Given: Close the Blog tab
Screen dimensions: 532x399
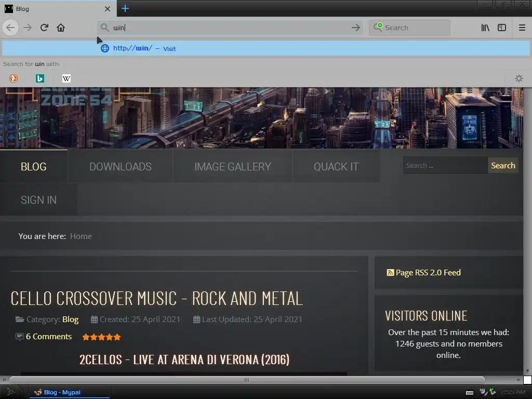Looking at the screenshot, I should click(107, 9).
